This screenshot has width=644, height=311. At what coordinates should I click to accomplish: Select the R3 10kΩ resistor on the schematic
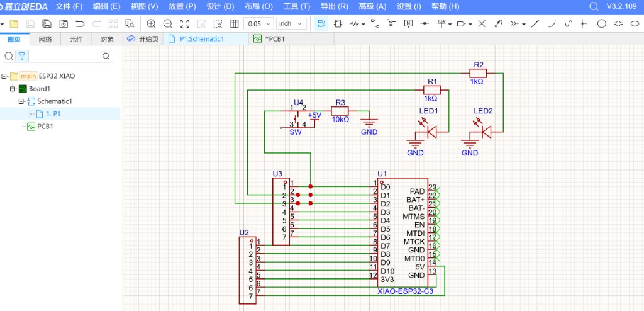pos(340,111)
